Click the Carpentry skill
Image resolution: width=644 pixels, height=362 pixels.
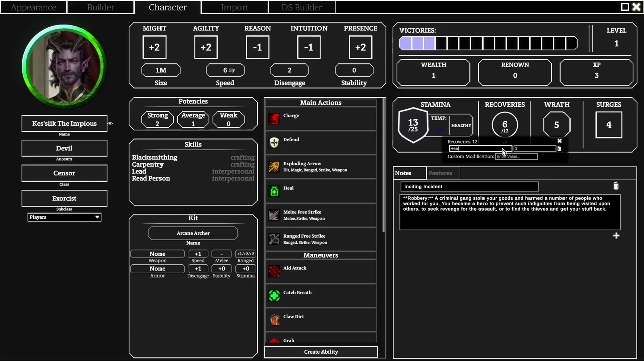point(147,164)
